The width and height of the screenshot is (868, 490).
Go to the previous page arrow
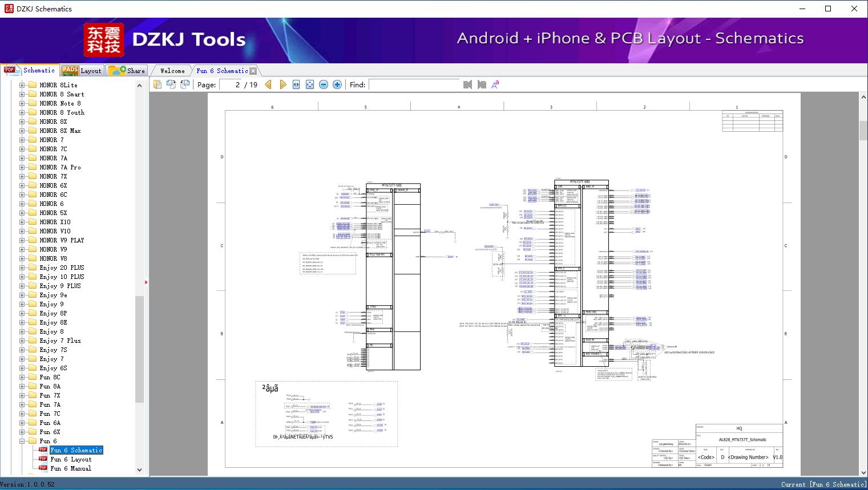pyautogui.click(x=268, y=84)
